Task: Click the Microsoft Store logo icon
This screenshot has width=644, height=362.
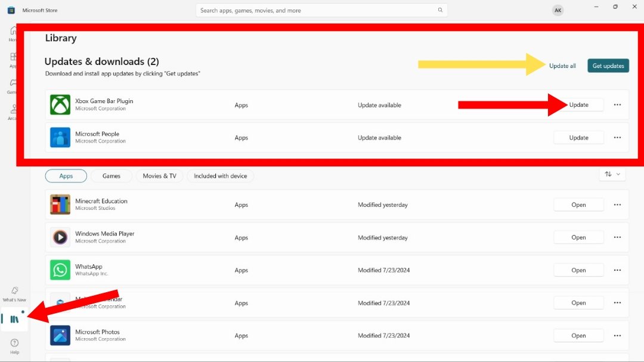Action: 11,10
